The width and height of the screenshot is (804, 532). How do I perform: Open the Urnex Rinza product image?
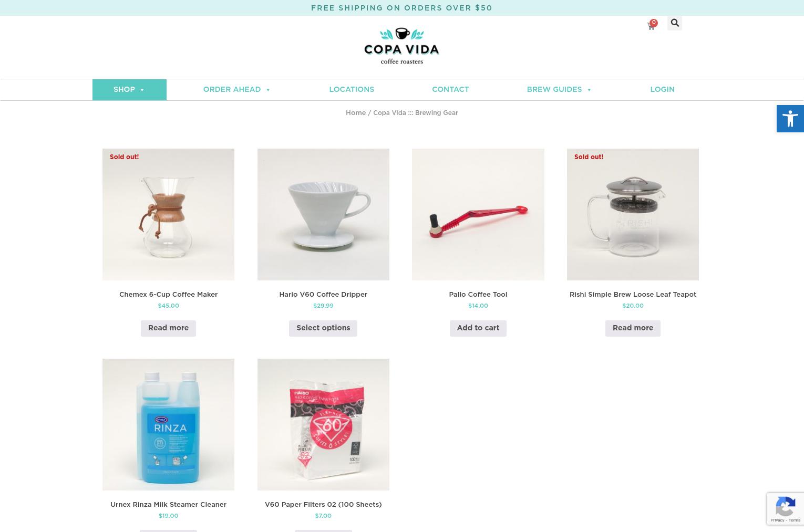168,424
